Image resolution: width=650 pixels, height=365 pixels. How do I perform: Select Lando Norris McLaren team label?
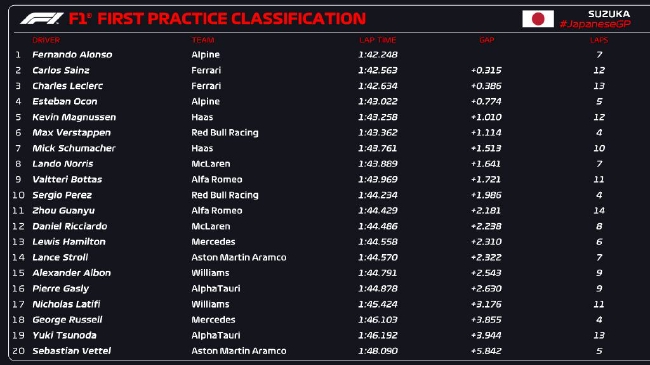[x=211, y=164]
